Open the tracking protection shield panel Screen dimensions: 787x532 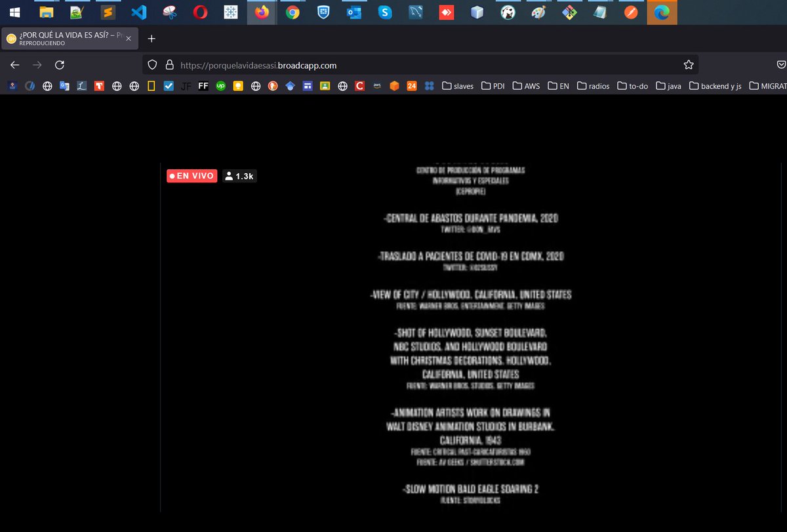point(152,65)
